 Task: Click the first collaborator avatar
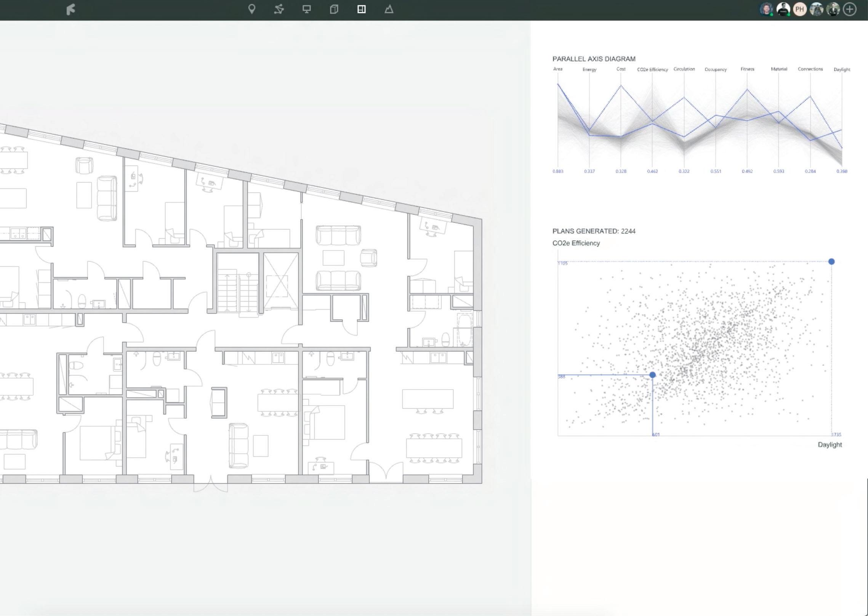[x=766, y=9]
